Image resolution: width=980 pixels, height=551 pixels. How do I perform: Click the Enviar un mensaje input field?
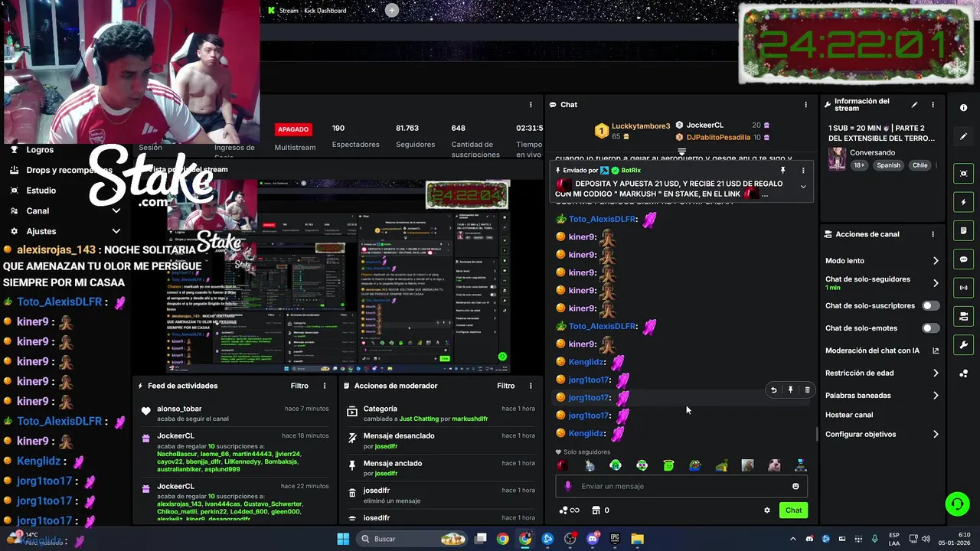681,486
